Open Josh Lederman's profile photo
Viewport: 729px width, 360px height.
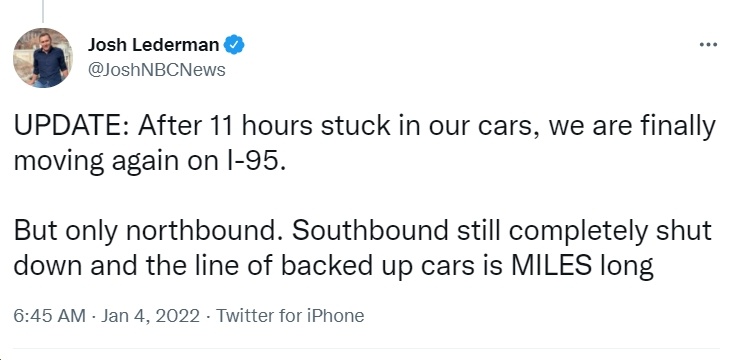(43, 58)
